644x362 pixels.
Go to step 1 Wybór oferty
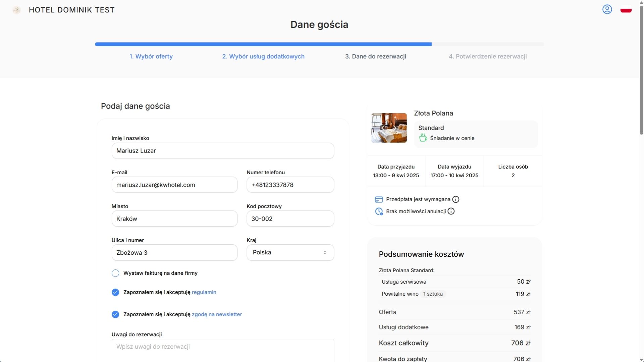(x=151, y=56)
